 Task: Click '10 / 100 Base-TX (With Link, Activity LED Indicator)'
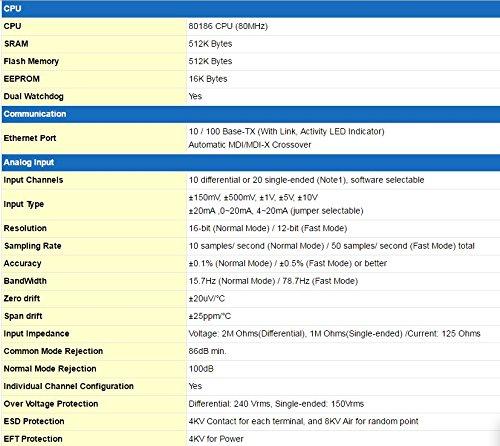(286, 131)
